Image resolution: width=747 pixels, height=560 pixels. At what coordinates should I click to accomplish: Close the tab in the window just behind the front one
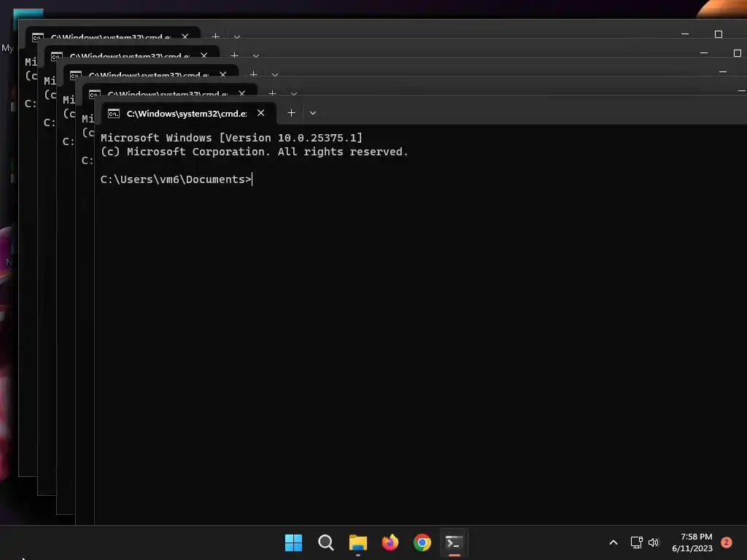tap(242, 93)
